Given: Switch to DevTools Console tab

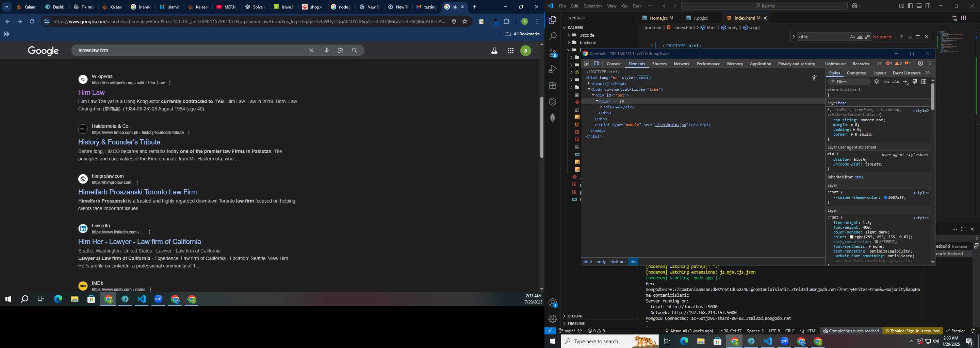Looking at the screenshot, I should [614, 64].
